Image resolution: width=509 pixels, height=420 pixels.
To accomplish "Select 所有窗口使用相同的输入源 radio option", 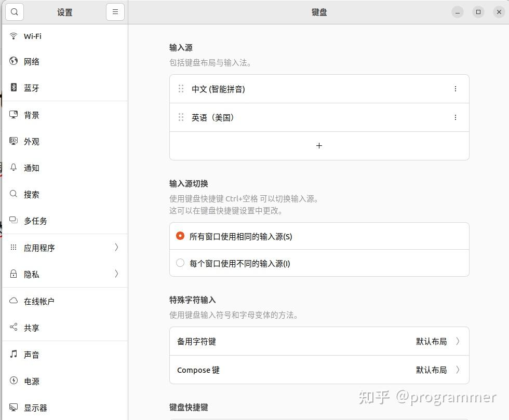I will click(x=180, y=236).
